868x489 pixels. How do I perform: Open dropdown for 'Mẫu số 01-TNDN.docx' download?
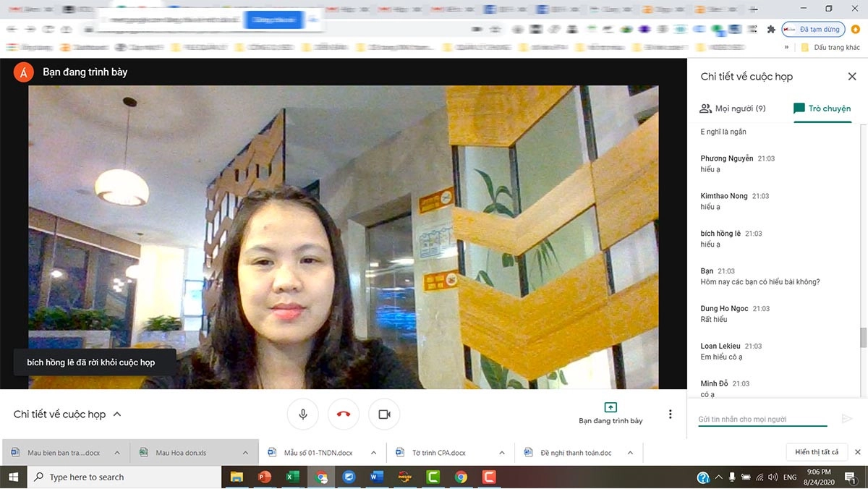click(x=374, y=453)
